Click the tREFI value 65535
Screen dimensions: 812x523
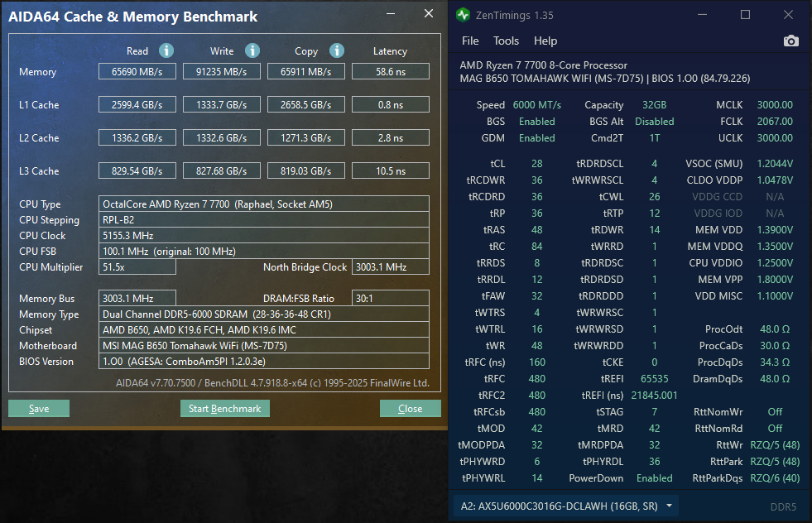click(655, 378)
